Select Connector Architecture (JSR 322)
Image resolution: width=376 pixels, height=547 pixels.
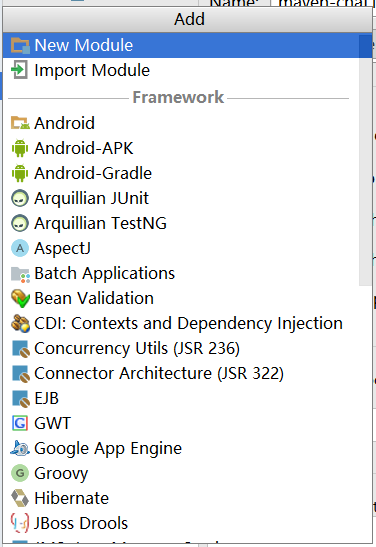tap(181, 373)
